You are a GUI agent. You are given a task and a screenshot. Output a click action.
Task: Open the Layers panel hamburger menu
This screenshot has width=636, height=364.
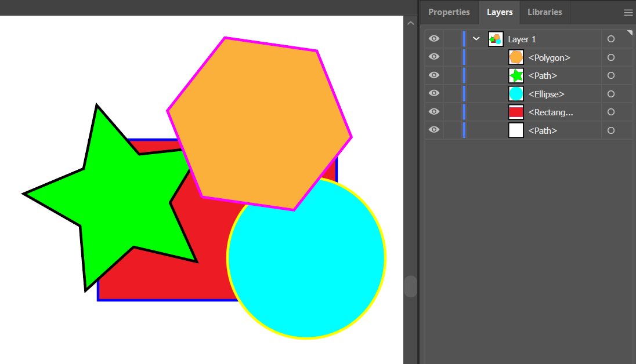click(x=628, y=12)
